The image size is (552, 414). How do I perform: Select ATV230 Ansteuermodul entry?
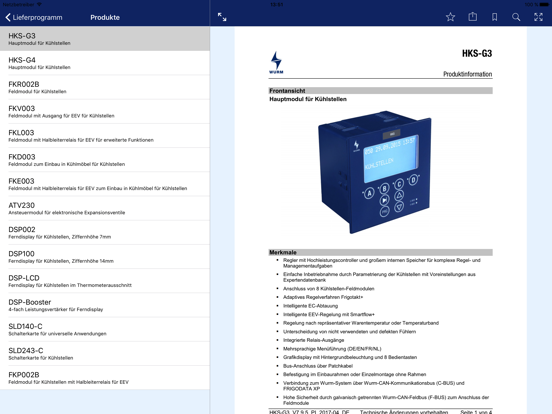point(105,208)
